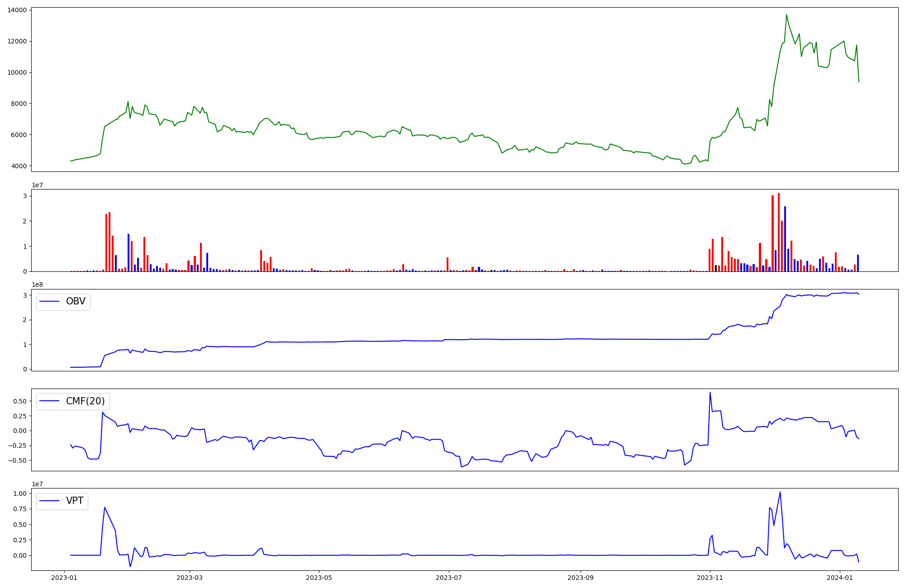Click the highest peak of the VPT line
Screen dimensions: 905x588
tap(780, 493)
